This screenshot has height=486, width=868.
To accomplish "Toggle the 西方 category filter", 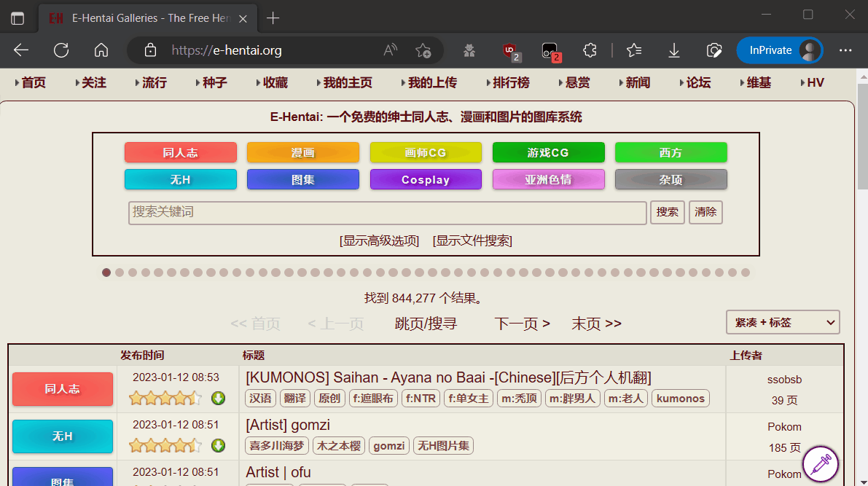I will coord(671,152).
